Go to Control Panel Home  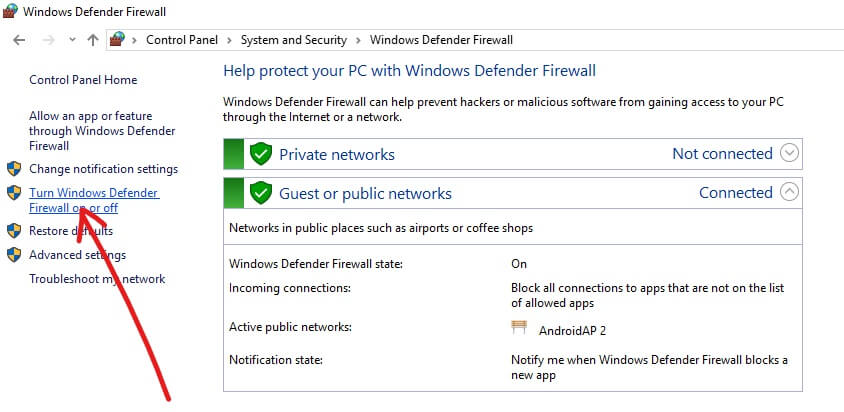[x=83, y=80]
